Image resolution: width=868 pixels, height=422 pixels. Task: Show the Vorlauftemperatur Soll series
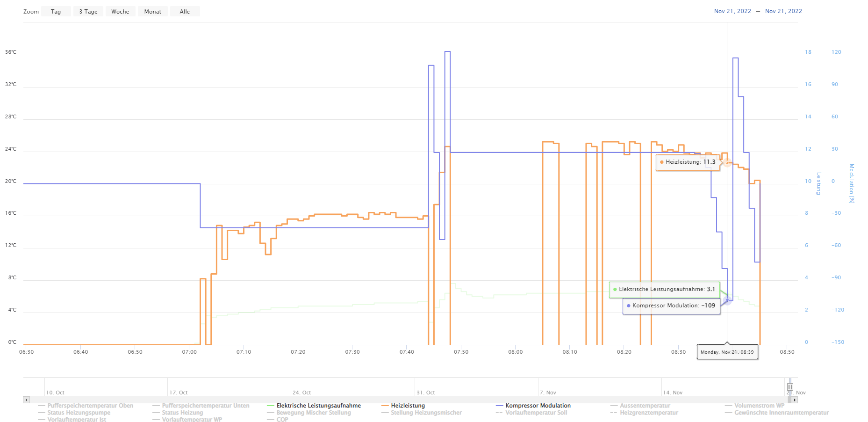click(537, 412)
